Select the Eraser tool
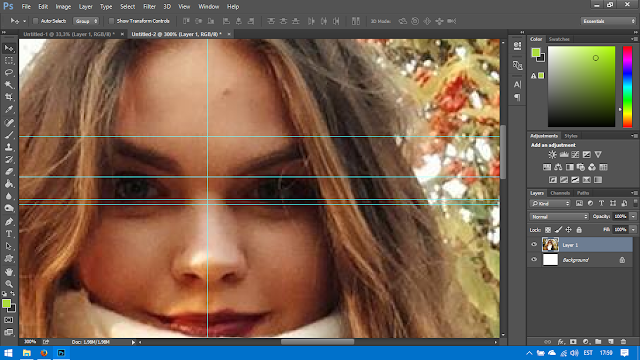640x360 pixels. [9, 171]
